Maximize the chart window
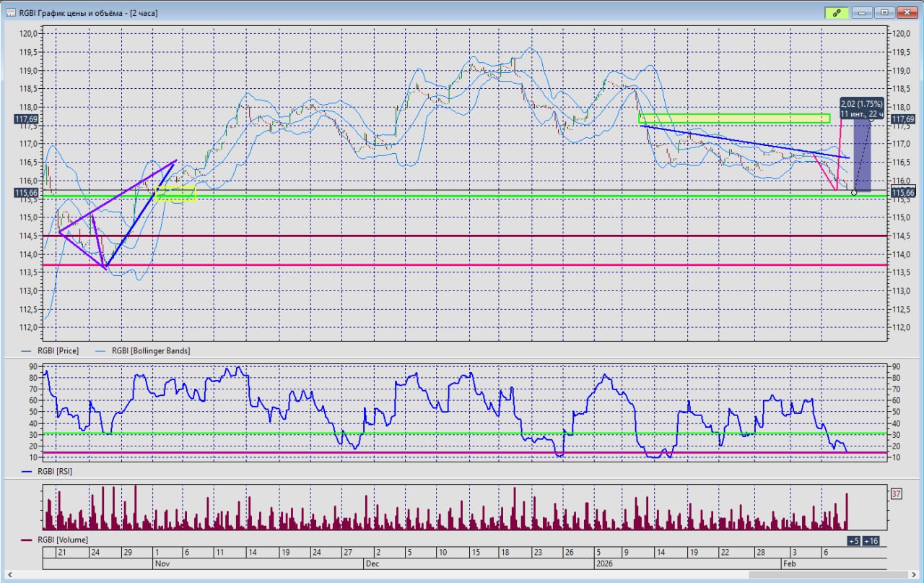This screenshot has width=924, height=583. 884,12
